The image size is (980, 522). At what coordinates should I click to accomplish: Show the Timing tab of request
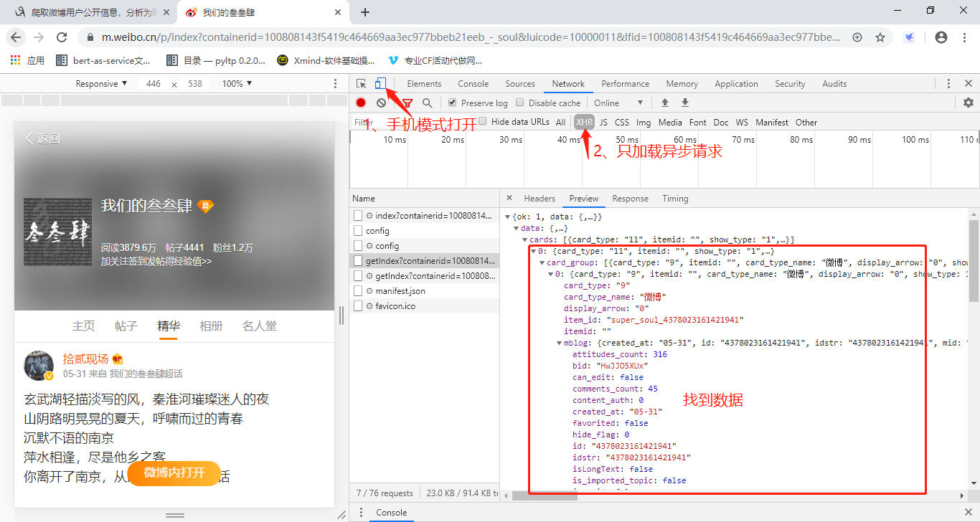pyautogui.click(x=675, y=199)
